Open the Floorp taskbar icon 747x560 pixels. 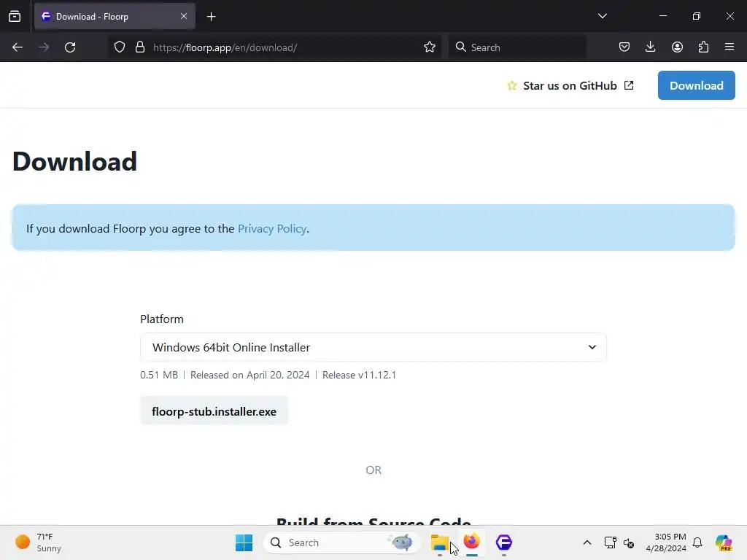503,542
